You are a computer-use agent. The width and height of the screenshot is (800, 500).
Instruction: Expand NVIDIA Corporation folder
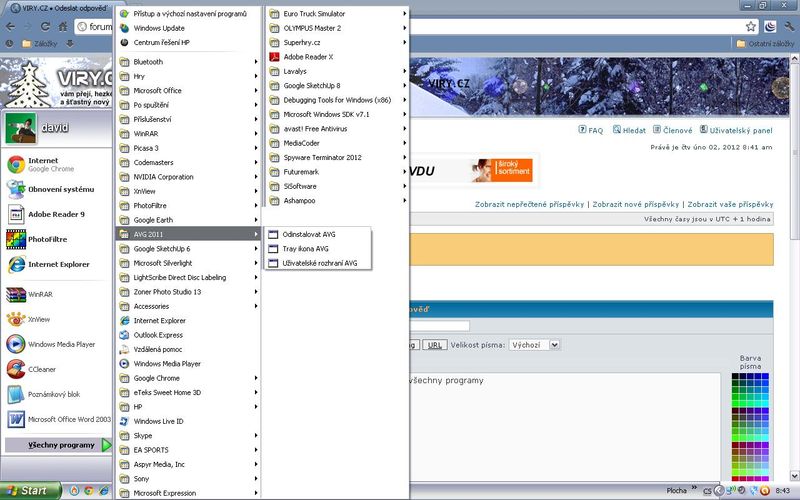tap(188, 177)
